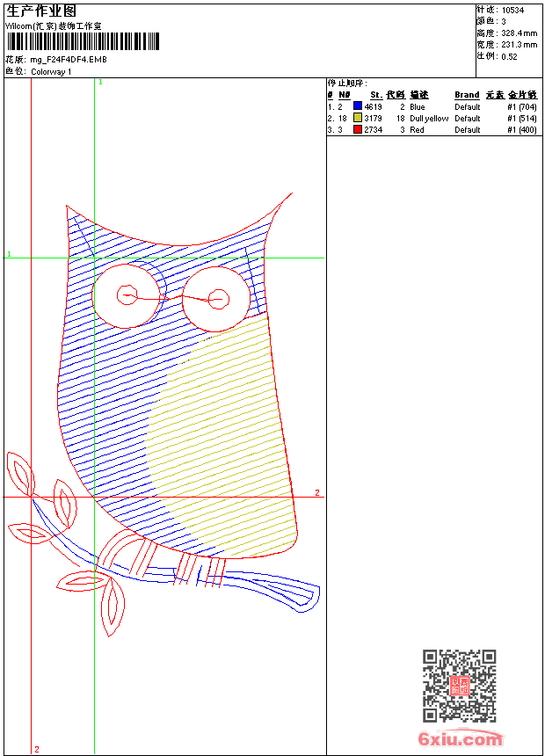This screenshot has height=756, width=545.
Task: Select the Blue thread row description
Action: (x=417, y=106)
